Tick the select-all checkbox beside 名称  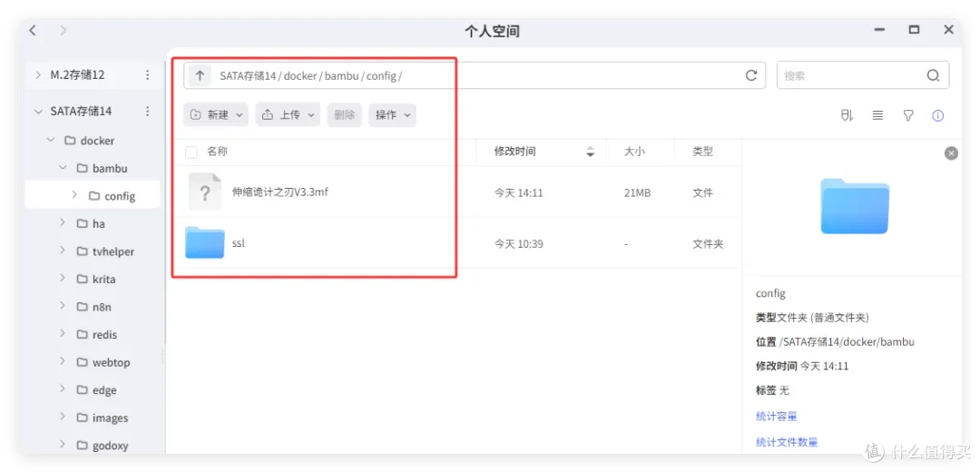click(191, 152)
